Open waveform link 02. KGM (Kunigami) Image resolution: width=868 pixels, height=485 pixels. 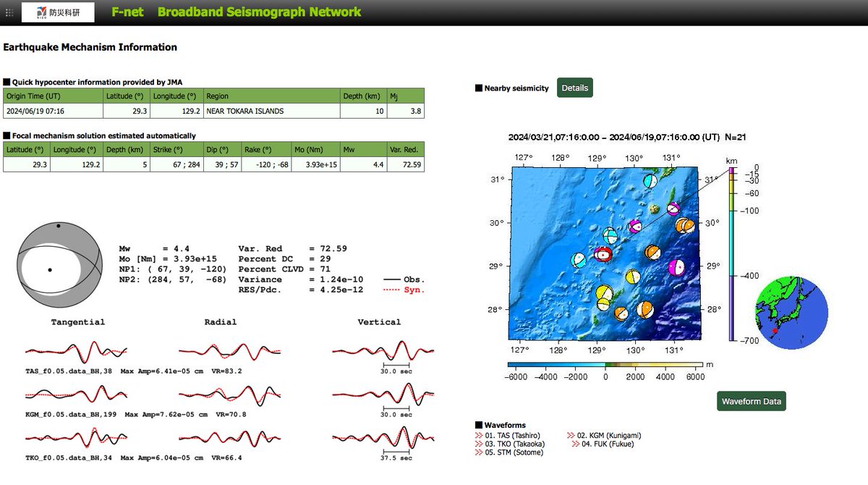point(609,436)
